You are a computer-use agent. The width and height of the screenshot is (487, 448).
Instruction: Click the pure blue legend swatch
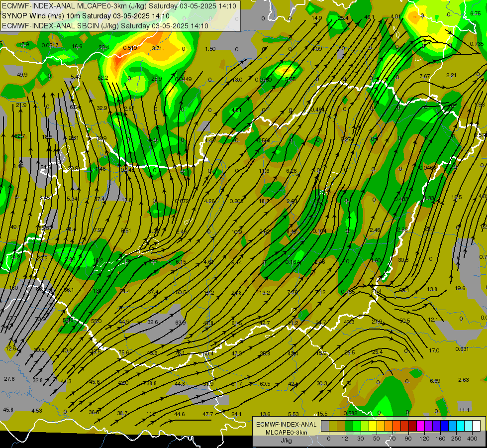[444, 426]
